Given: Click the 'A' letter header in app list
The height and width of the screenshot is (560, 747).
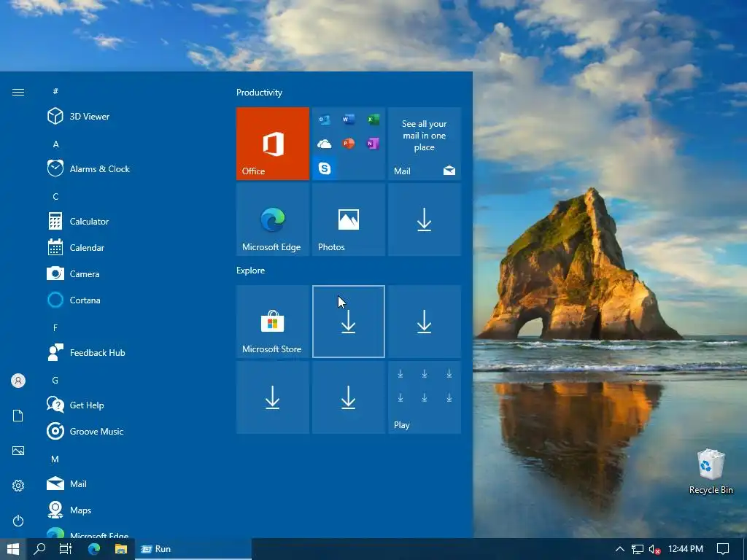Looking at the screenshot, I should 55,144.
